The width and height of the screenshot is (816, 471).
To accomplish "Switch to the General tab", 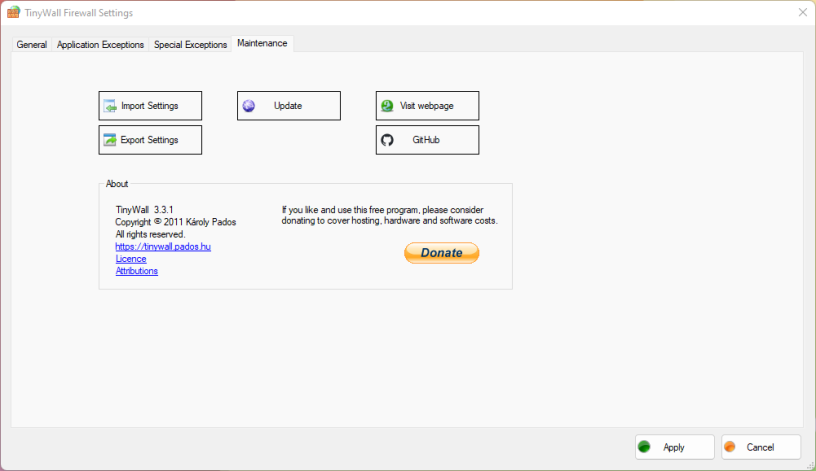I will 32,45.
